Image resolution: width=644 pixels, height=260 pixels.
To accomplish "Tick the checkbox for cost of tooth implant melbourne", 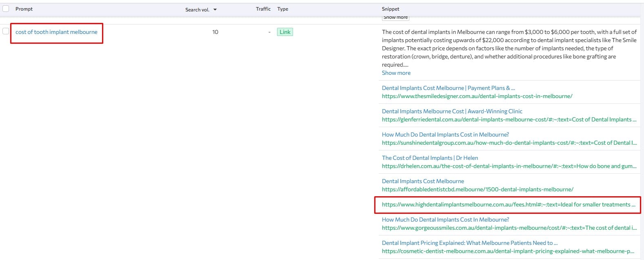I will (x=6, y=31).
